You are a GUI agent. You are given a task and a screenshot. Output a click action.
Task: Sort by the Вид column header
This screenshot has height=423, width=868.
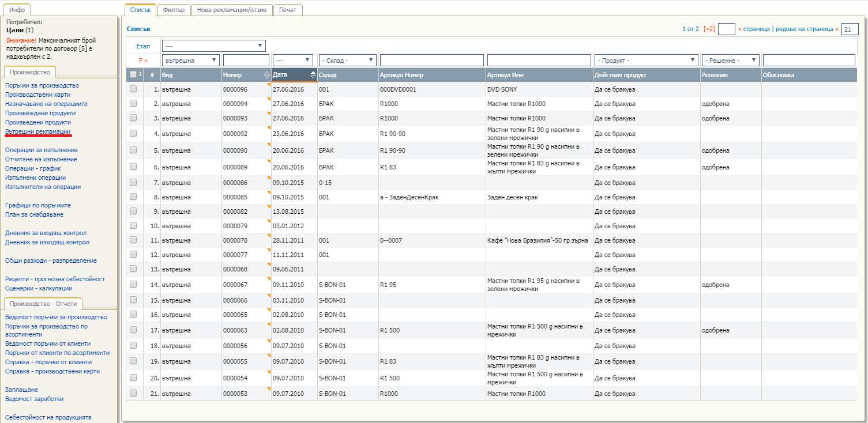(167, 75)
